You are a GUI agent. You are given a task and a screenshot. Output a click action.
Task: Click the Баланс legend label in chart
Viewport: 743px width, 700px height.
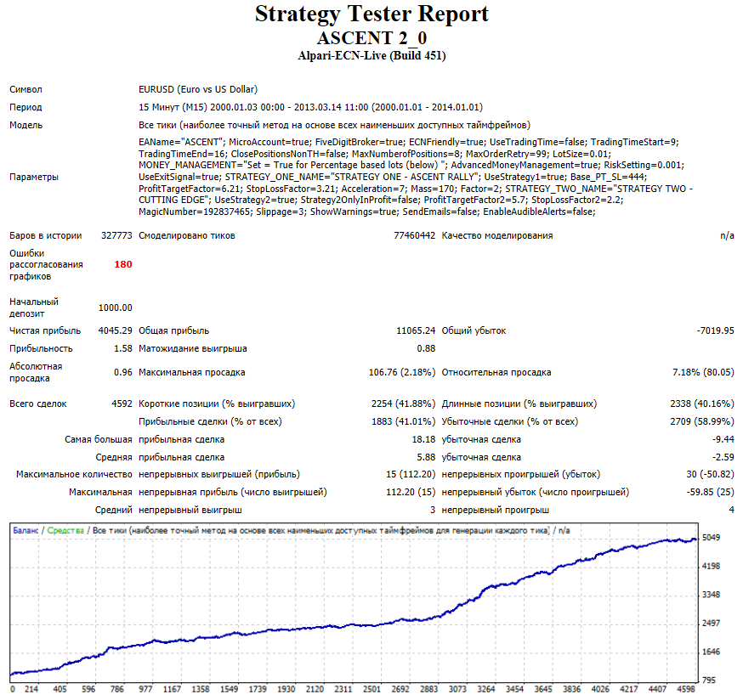point(26,531)
